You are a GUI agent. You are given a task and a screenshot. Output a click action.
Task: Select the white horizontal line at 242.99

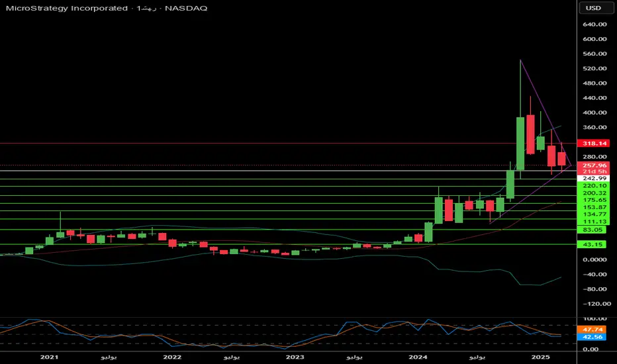288,171
